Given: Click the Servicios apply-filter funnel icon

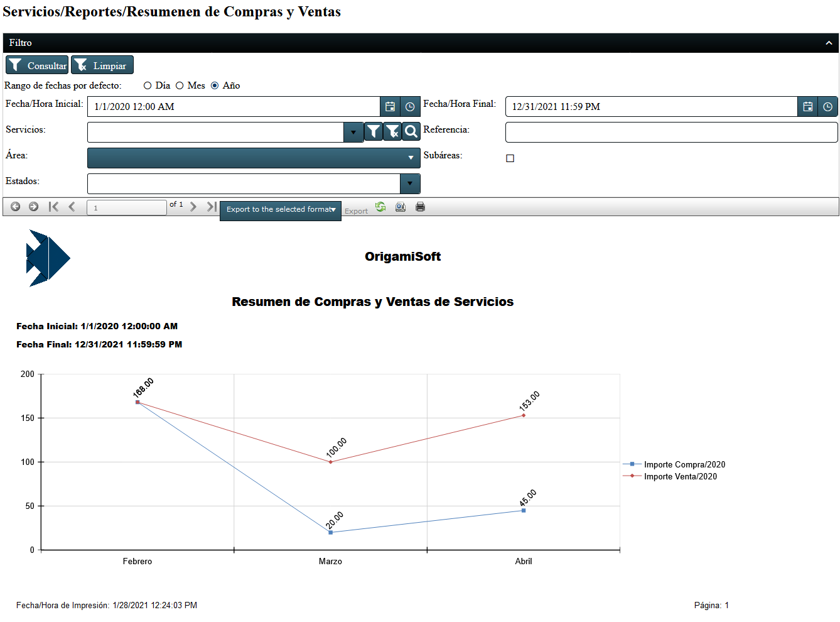Looking at the screenshot, I should pyautogui.click(x=374, y=131).
